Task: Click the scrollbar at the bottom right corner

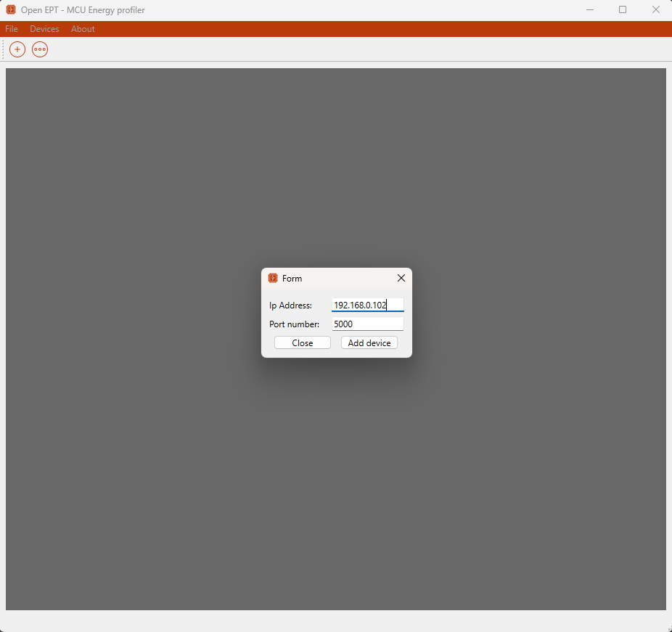Action: (x=668, y=627)
